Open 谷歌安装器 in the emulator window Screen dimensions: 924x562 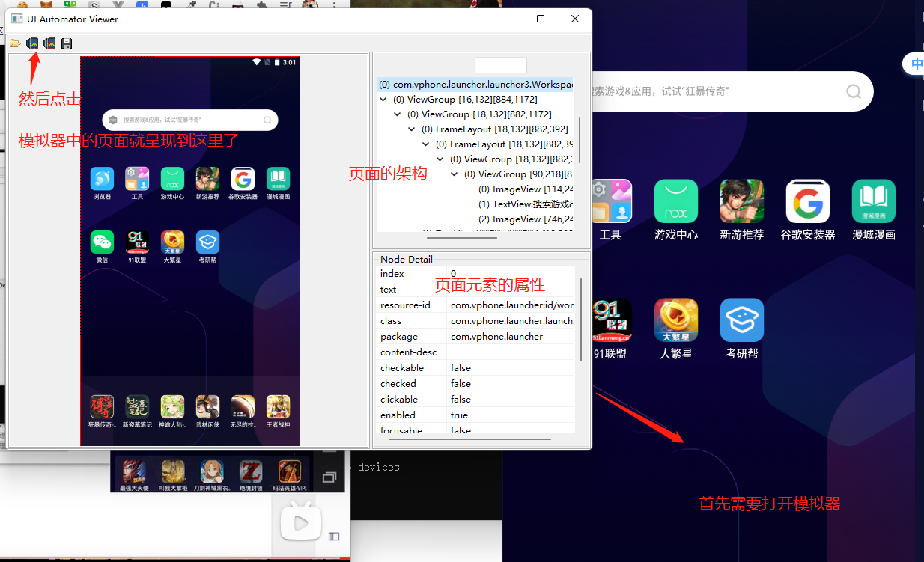[x=808, y=201]
